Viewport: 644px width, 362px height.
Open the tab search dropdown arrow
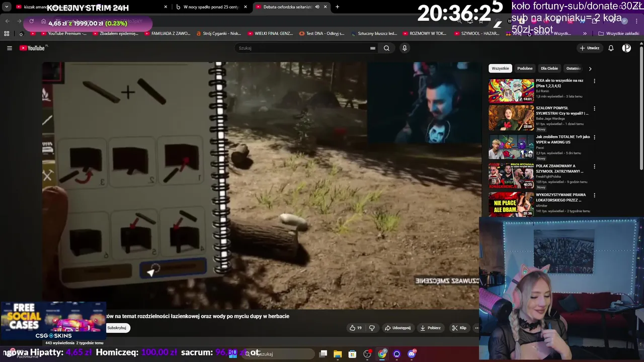click(7, 7)
